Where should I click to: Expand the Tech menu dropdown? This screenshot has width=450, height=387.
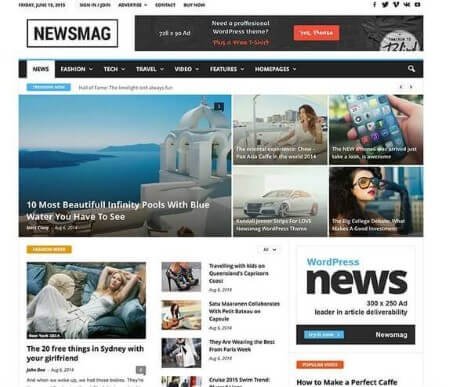tap(114, 69)
